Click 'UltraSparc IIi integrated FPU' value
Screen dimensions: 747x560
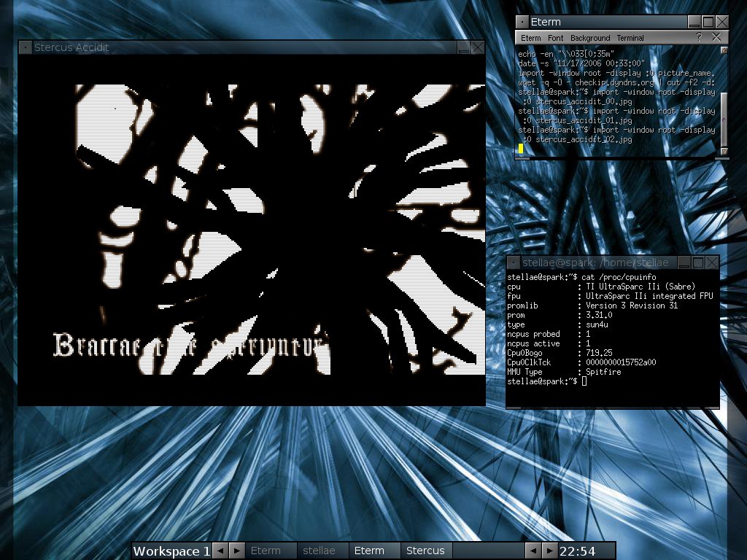pyautogui.click(x=649, y=296)
